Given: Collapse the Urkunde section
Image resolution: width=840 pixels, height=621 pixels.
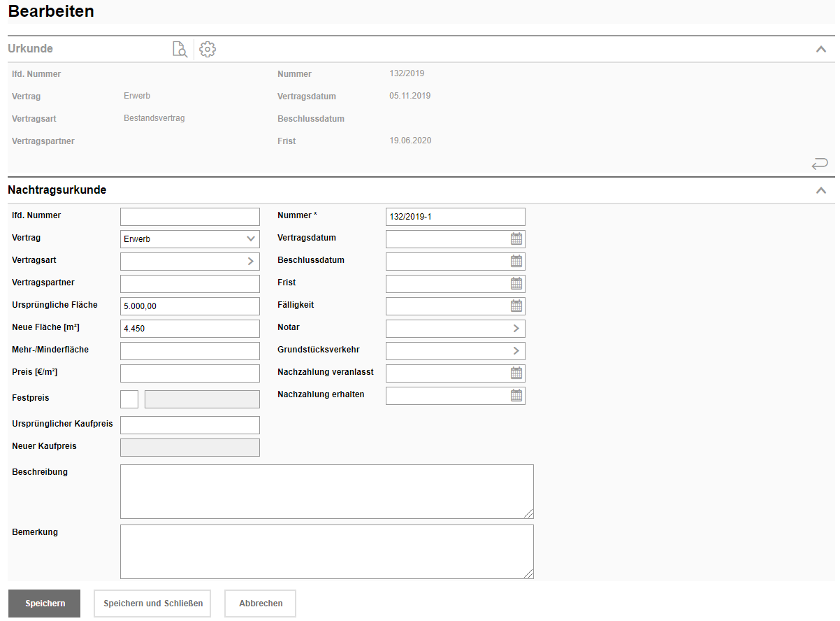Looking at the screenshot, I should pos(821,49).
